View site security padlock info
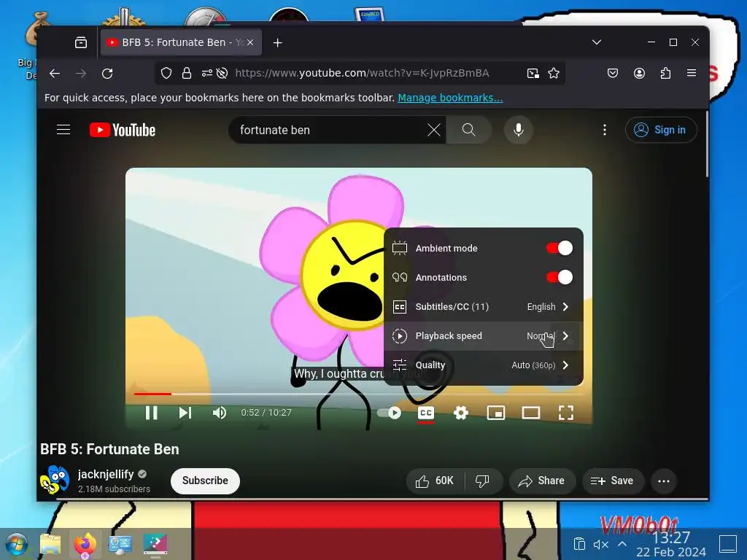Image resolution: width=747 pixels, height=560 pixels. [x=186, y=74]
